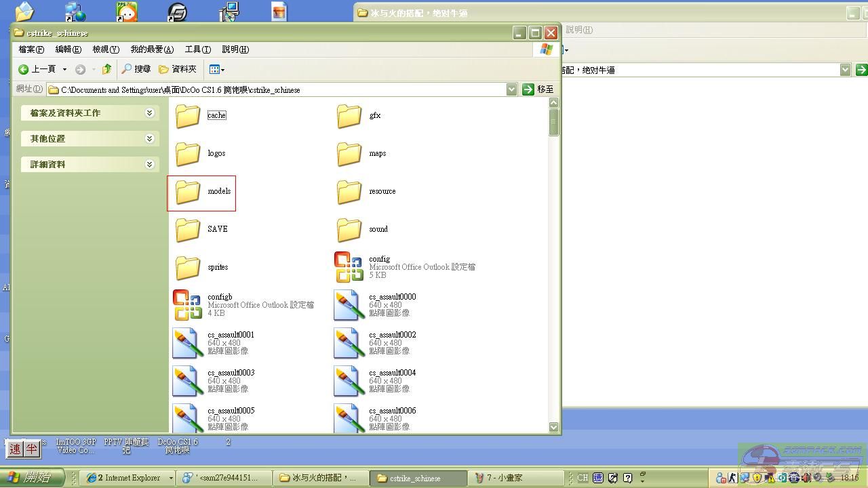Open the Back button history dropdown arrow

[65, 69]
